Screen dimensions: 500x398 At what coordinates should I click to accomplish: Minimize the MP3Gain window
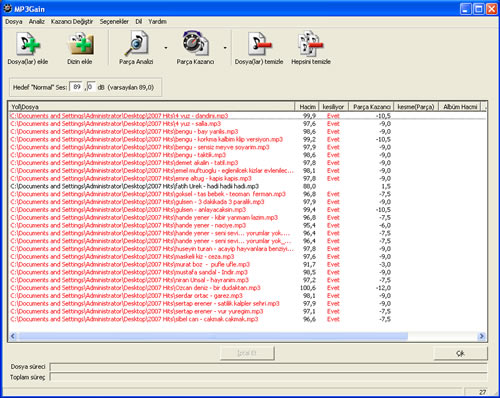pyautogui.click(x=466, y=9)
